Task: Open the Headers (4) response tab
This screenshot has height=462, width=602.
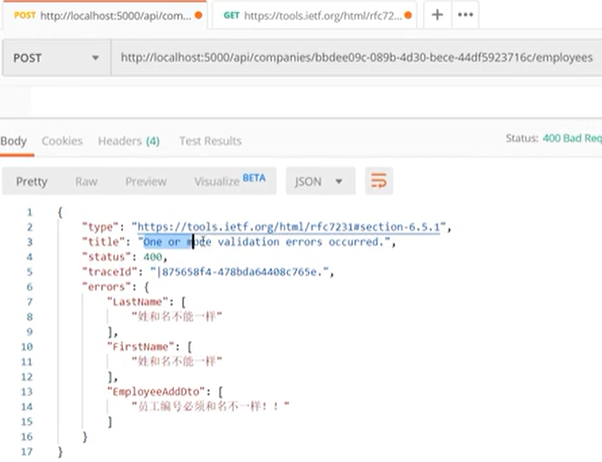Action: click(129, 141)
